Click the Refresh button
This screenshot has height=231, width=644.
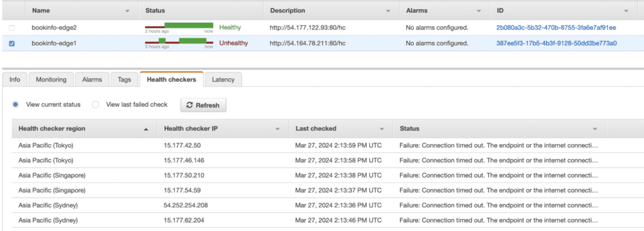[x=203, y=105]
